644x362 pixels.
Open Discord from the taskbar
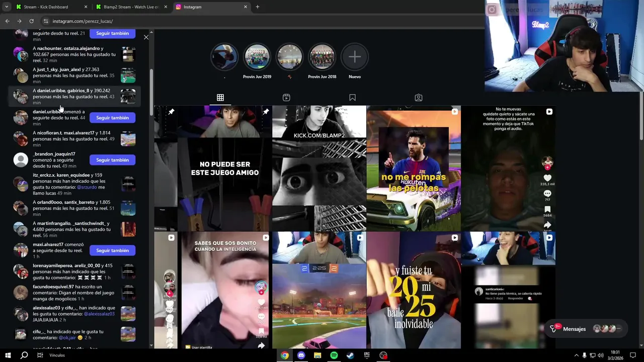click(x=301, y=355)
